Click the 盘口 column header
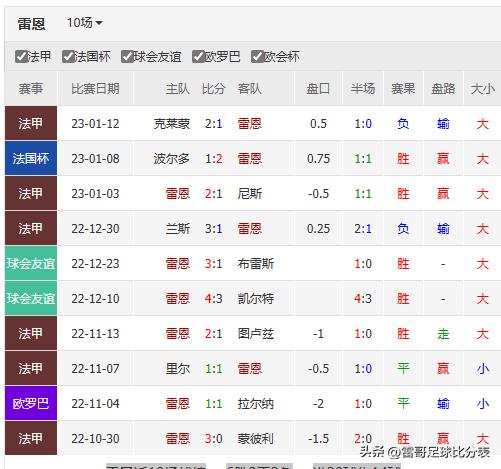Viewport: 501px width, 469px height. [318, 89]
